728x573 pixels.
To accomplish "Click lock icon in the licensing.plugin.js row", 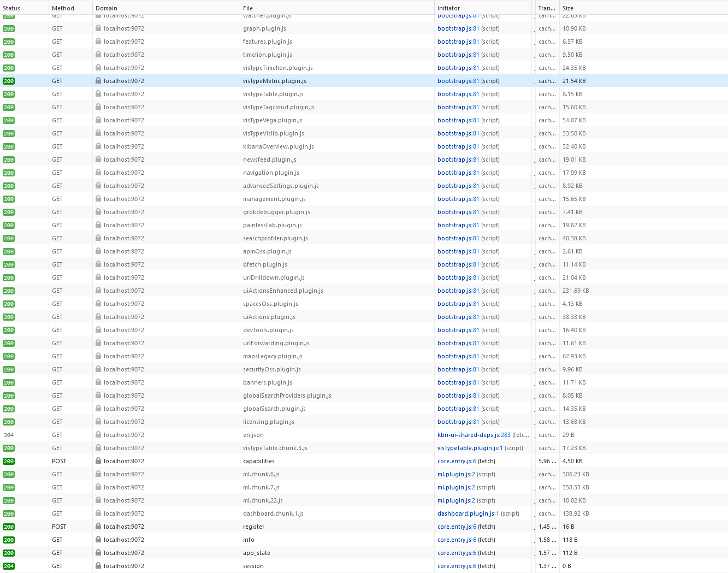I will (98, 422).
